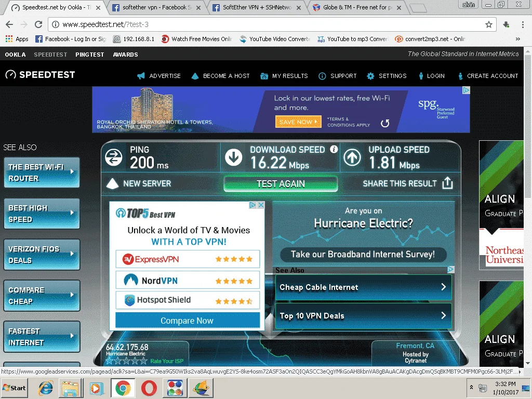Click the download speed info icon
Screen dimensions: 532x399
(x=334, y=149)
